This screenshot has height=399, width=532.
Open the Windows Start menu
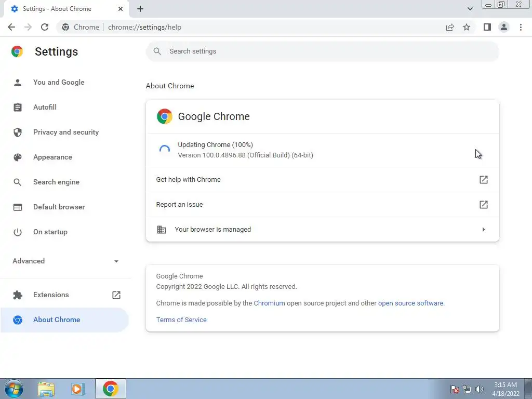point(14,389)
